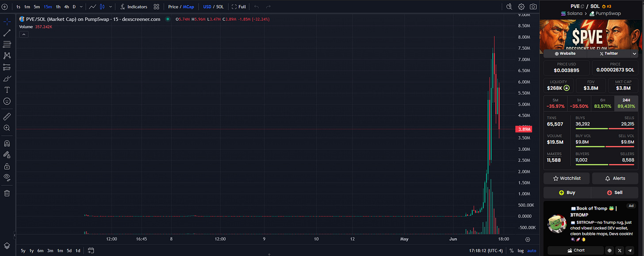Open the forecasting and measurement tools

[7, 67]
